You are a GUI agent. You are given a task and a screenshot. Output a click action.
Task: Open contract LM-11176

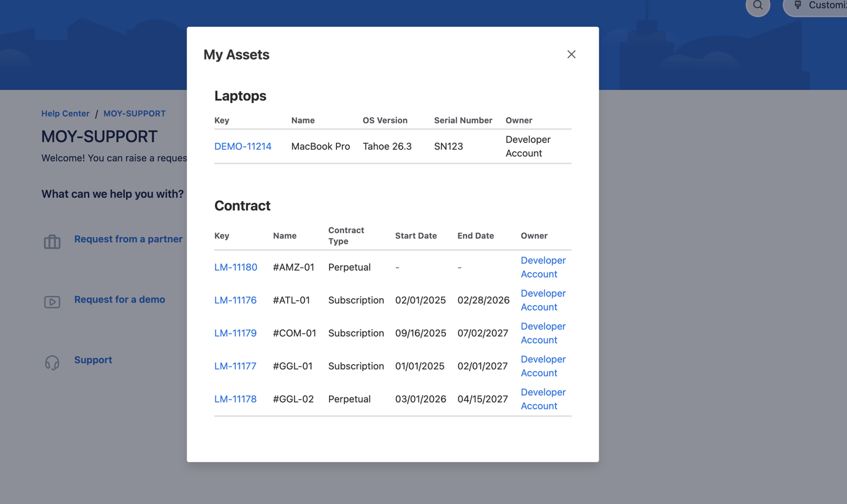tap(235, 300)
